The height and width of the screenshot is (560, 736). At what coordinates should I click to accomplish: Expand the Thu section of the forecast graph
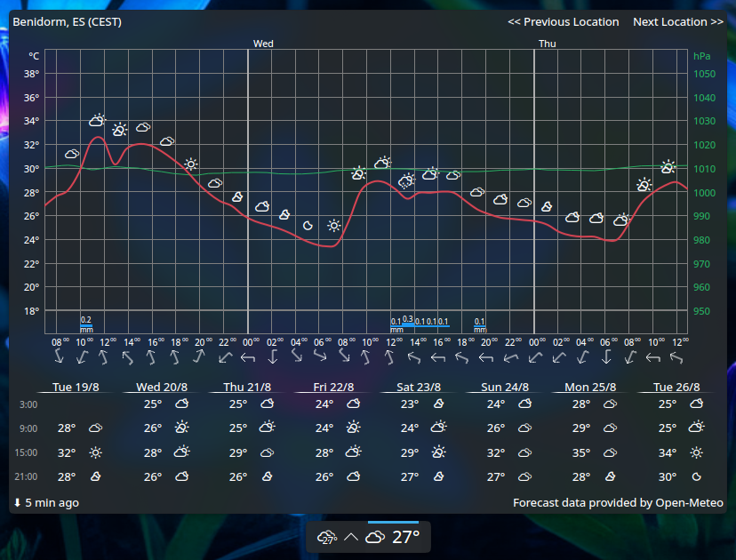(x=547, y=43)
